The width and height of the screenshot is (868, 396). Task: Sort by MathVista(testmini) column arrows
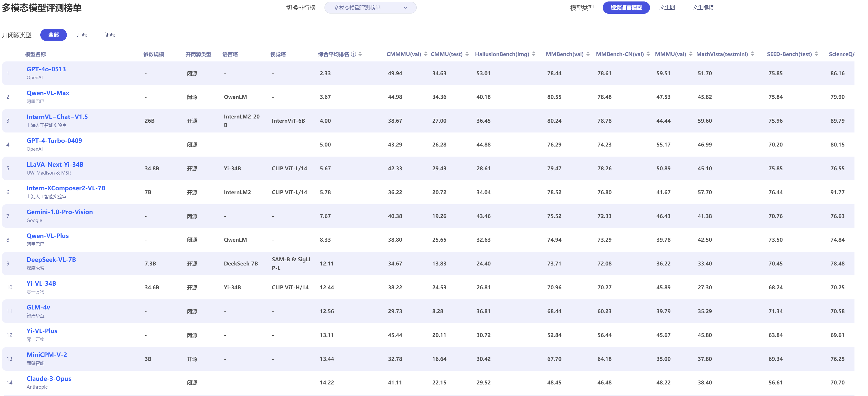(x=752, y=54)
